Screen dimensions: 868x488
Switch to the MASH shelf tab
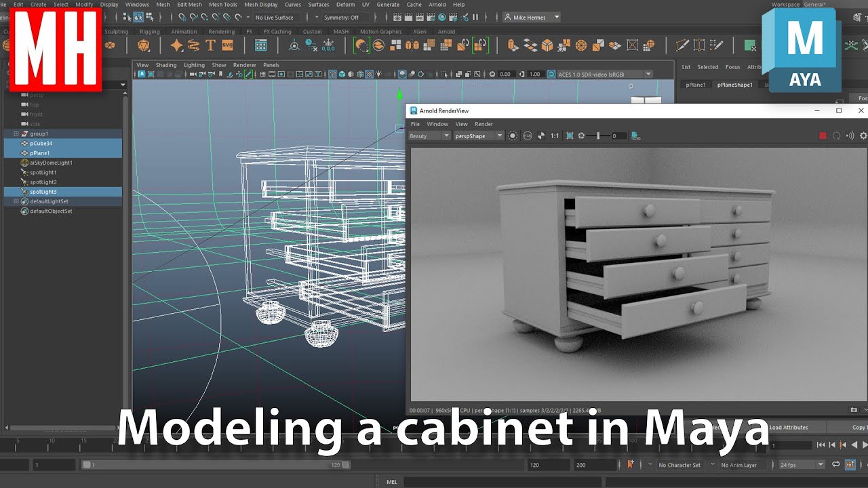341,31
